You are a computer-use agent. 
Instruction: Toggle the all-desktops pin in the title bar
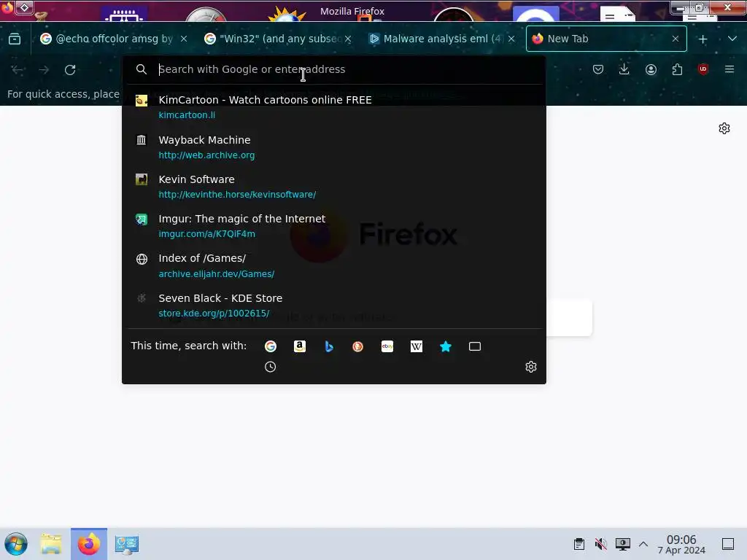[x=24, y=7]
